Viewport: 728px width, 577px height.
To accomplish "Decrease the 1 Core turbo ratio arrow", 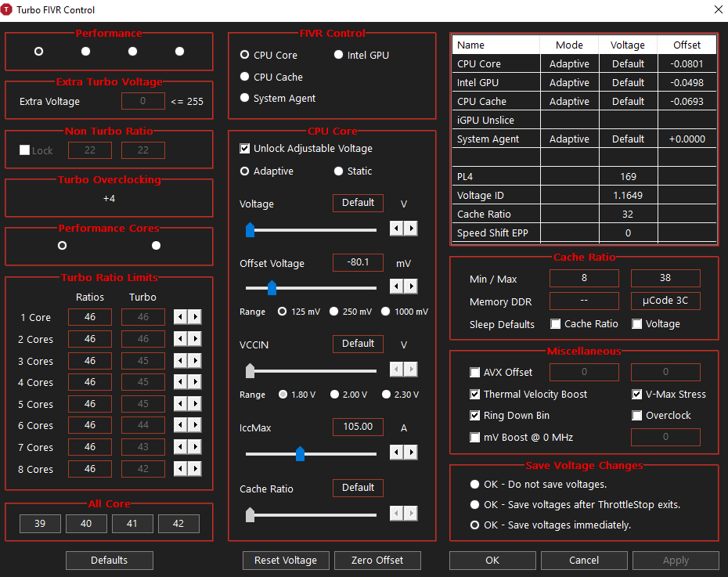I will pyautogui.click(x=180, y=317).
